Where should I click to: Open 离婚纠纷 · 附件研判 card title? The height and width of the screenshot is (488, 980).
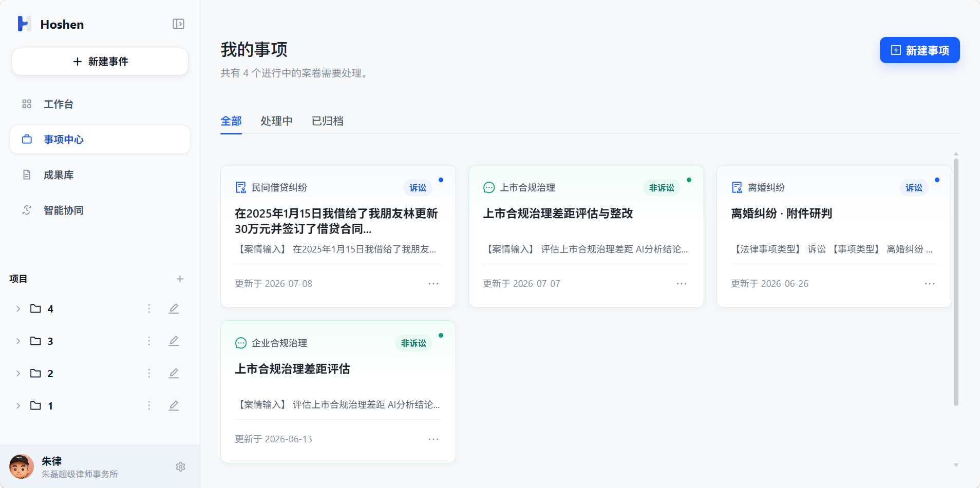tap(782, 213)
